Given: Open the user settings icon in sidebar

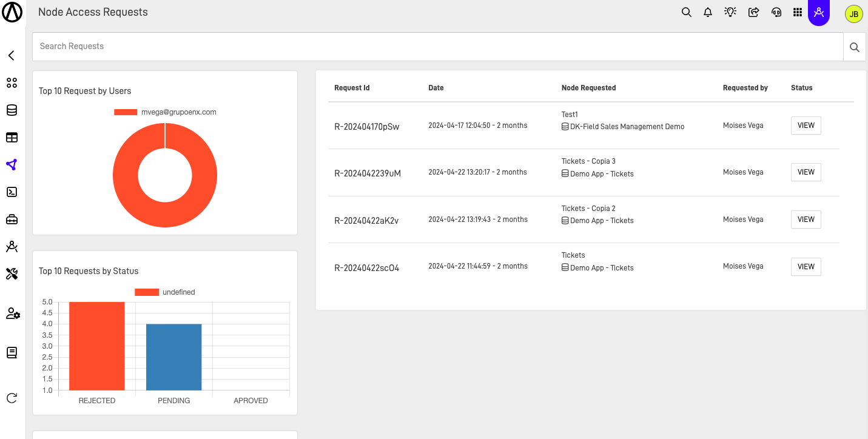Looking at the screenshot, I should click(13, 313).
